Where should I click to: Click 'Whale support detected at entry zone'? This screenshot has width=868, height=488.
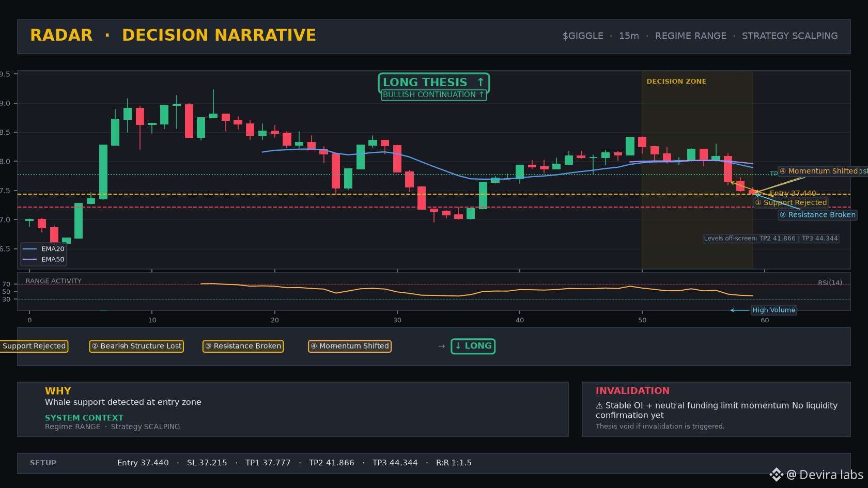pos(123,402)
